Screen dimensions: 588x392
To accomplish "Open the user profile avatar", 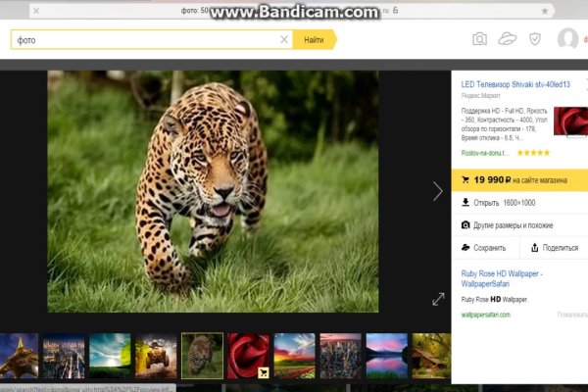I will pyautogui.click(x=567, y=39).
